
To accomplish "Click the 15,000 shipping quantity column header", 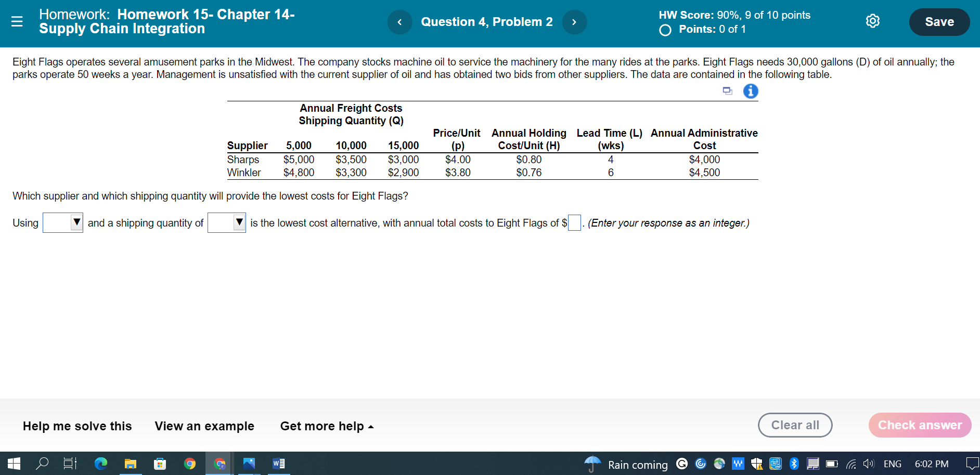I will [403, 146].
